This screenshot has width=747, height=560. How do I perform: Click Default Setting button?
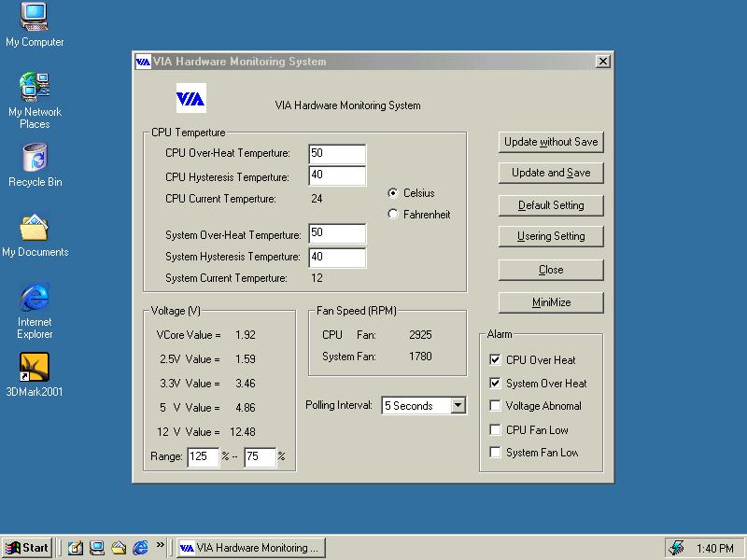point(551,205)
